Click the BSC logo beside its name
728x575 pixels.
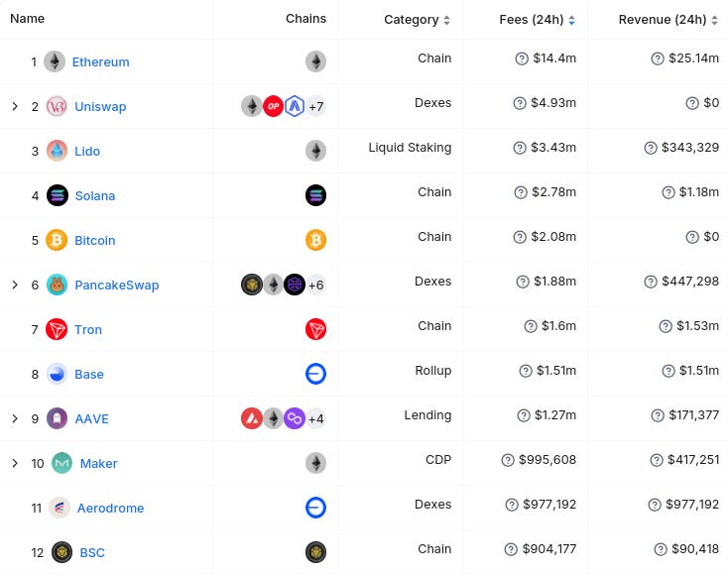point(61,552)
